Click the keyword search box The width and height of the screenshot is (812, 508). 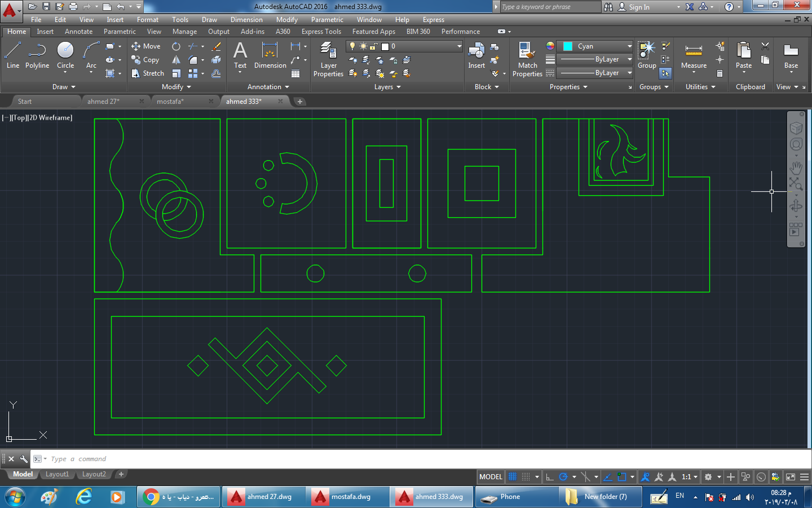550,7
